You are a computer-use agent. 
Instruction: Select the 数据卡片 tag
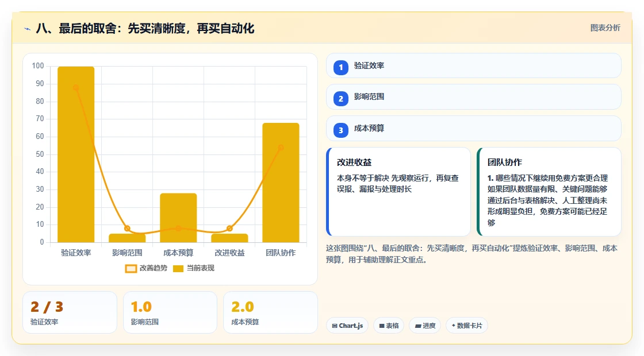[466, 326]
